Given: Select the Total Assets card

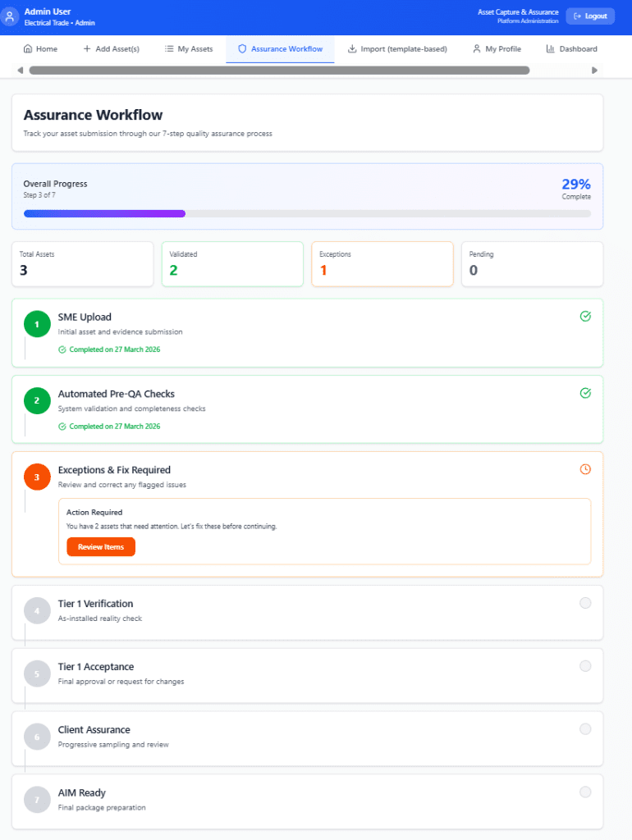Looking at the screenshot, I should coord(83,264).
